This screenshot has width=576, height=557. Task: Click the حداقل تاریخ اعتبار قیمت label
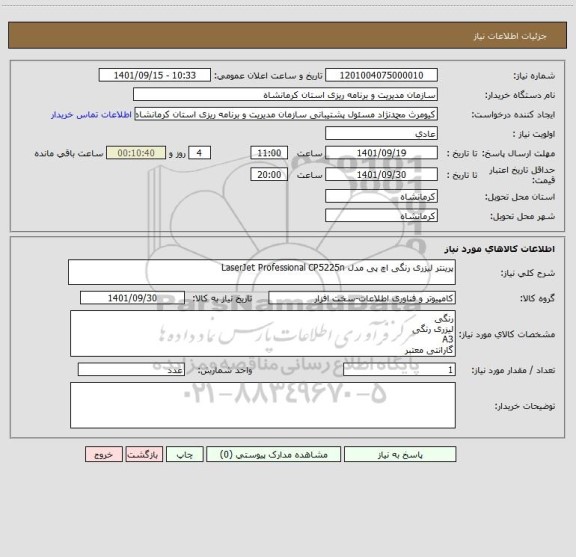click(x=522, y=175)
